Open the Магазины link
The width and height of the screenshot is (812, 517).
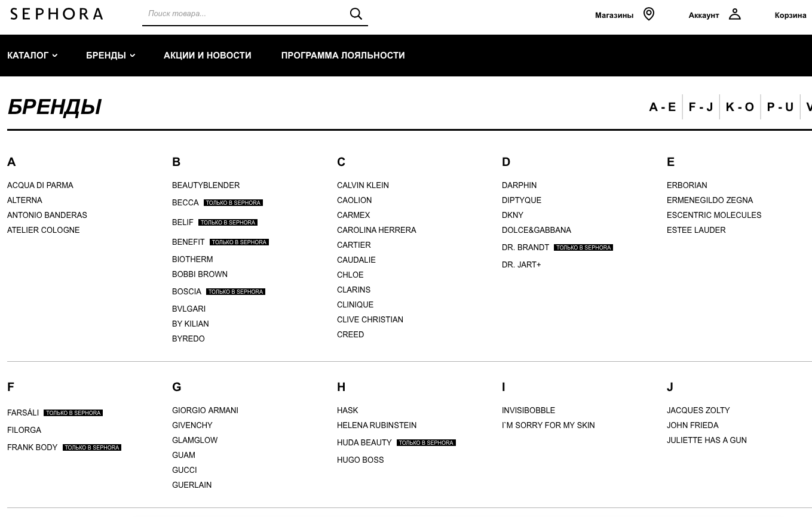[x=614, y=16]
